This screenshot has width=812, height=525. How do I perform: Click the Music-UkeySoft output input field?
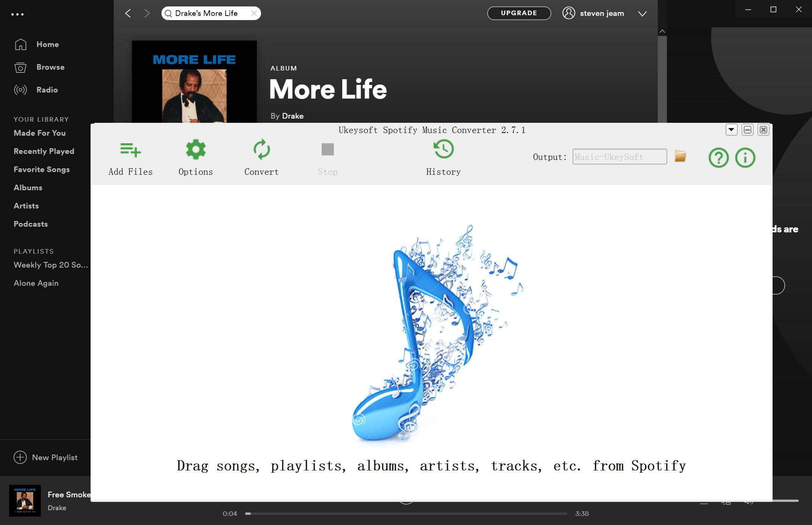pos(620,156)
